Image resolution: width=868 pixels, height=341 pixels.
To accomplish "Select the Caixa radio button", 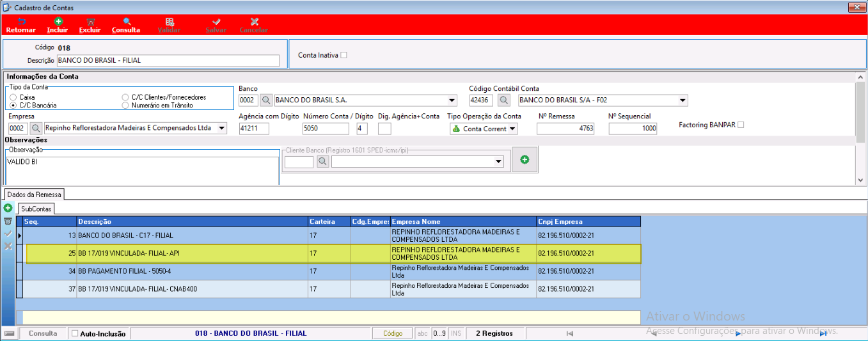I will 13,97.
